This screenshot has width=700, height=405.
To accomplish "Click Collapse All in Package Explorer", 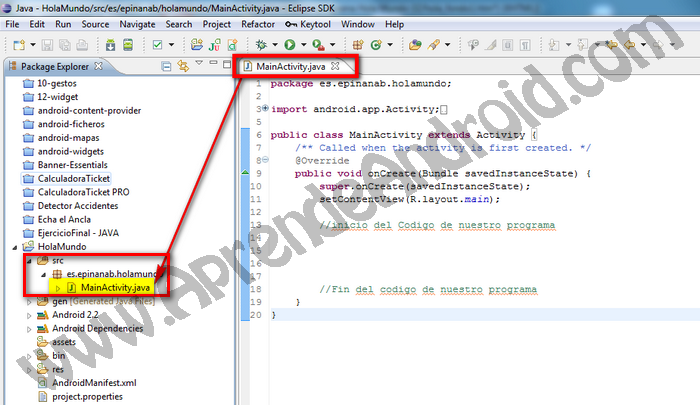I will (166, 67).
